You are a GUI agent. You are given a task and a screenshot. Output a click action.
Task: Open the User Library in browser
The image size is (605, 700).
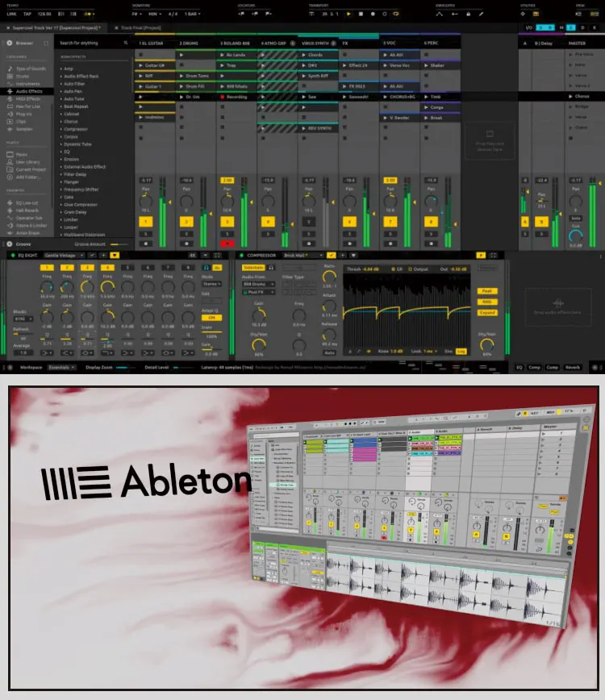(28, 162)
